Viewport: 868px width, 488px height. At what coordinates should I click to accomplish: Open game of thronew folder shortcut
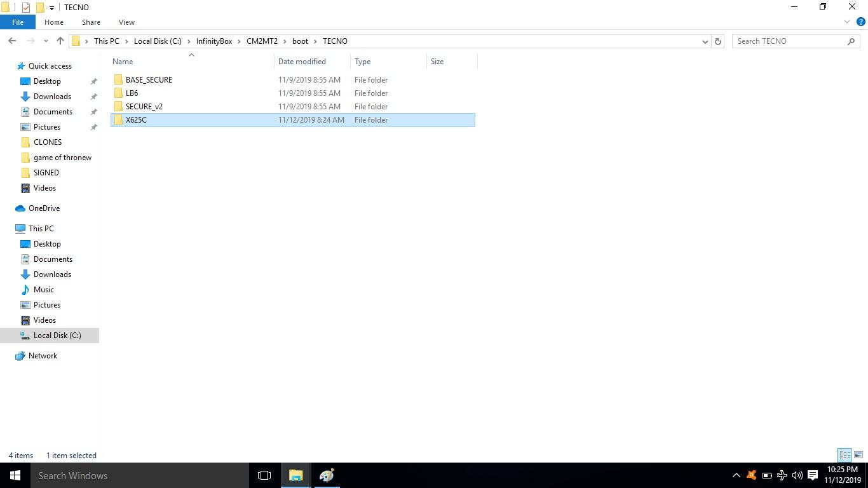62,158
